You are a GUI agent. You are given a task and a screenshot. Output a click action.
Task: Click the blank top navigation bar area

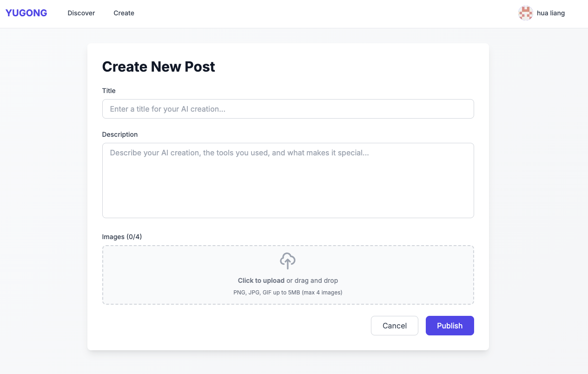325,13
